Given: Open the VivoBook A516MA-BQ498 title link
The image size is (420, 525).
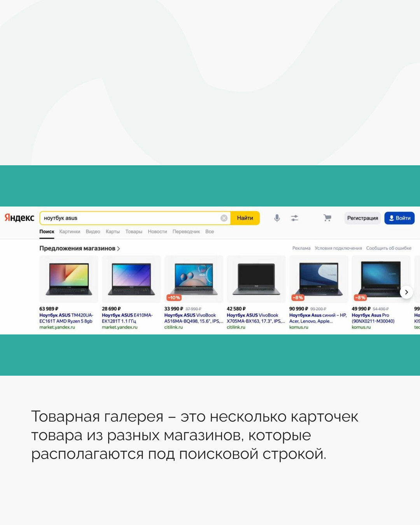Looking at the screenshot, I should click(x=194, y=318).
